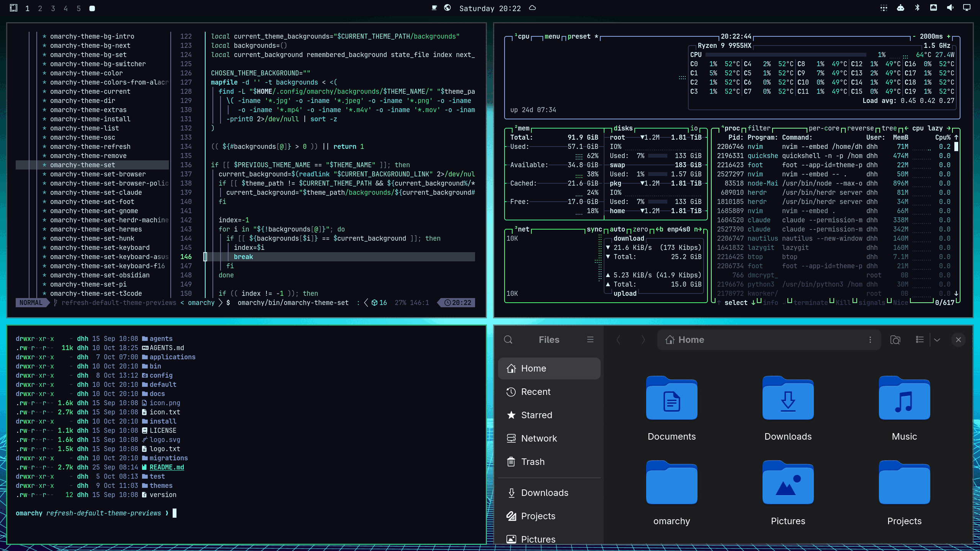
Task: Select omarchy-theme-set-foot in file tree
Action: 92,202
